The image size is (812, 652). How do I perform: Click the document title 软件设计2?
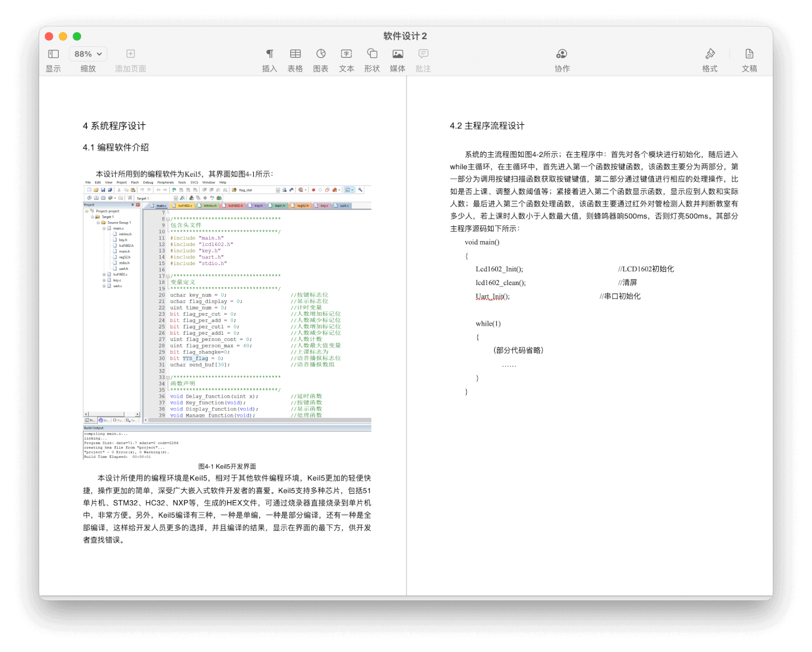[x=405, y=36]
